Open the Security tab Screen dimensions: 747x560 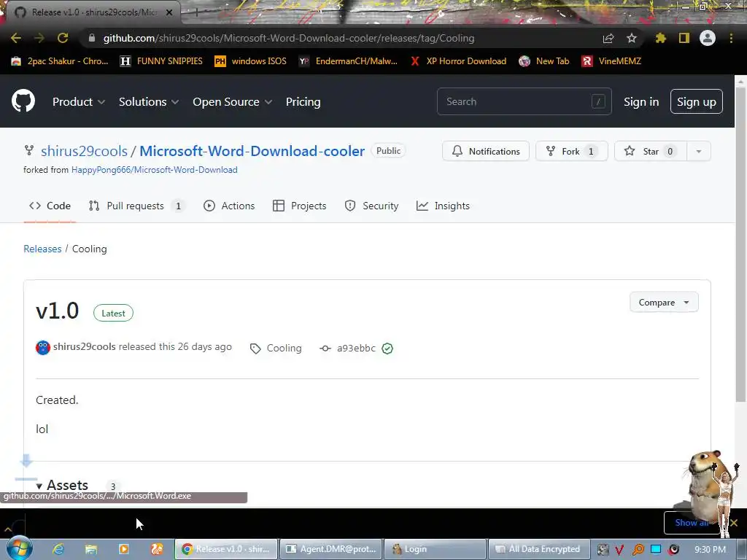click(371, 206)
